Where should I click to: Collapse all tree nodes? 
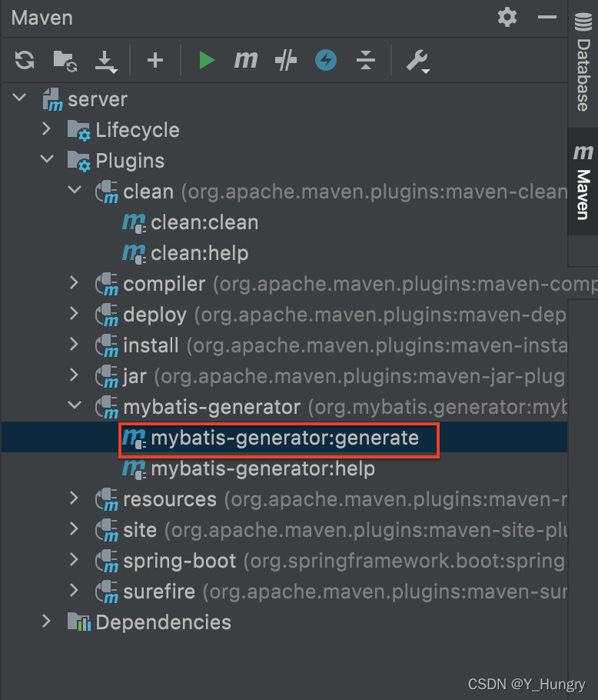coord(365,60)
